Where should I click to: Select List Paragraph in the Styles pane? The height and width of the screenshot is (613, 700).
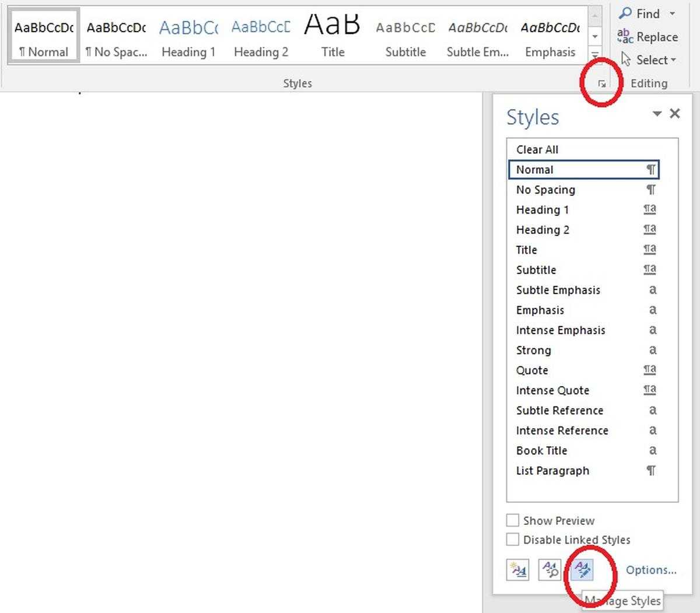click(x=584, y=471)
